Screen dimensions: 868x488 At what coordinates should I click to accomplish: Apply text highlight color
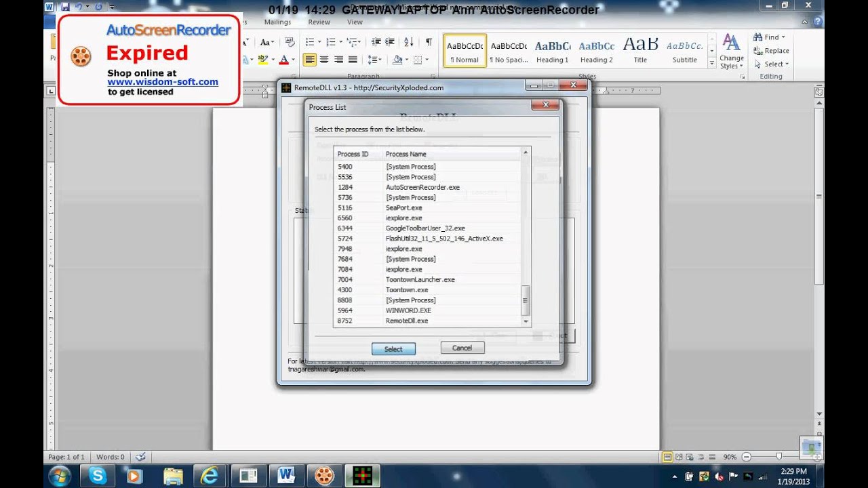[x=262, y=60]
